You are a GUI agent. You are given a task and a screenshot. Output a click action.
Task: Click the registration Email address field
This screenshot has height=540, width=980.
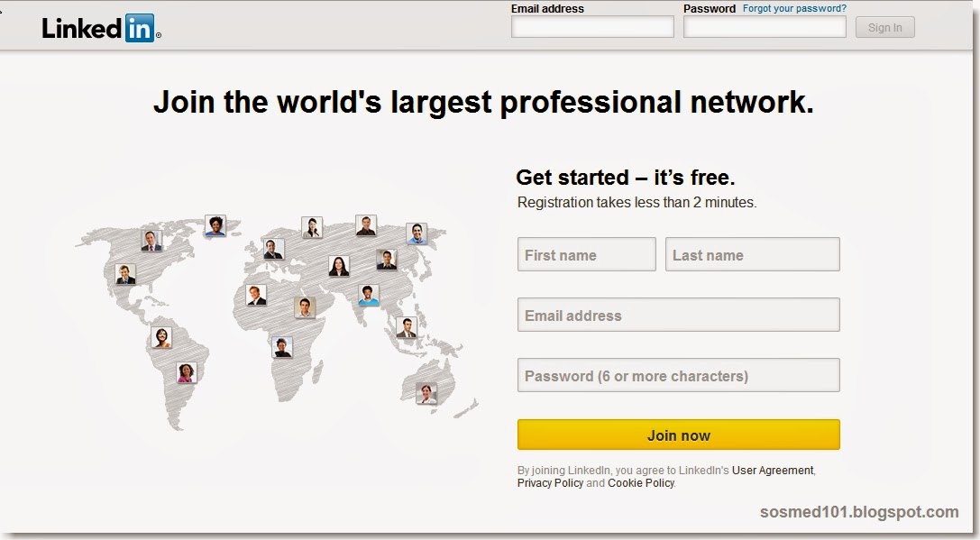pos(678,315)
